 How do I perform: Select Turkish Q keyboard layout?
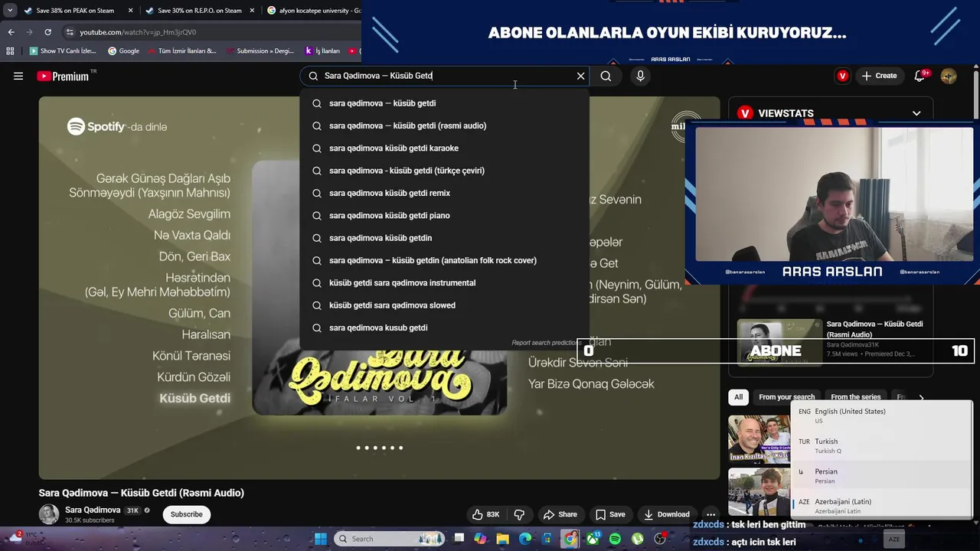pyautogui.click(x=881, y=445)
